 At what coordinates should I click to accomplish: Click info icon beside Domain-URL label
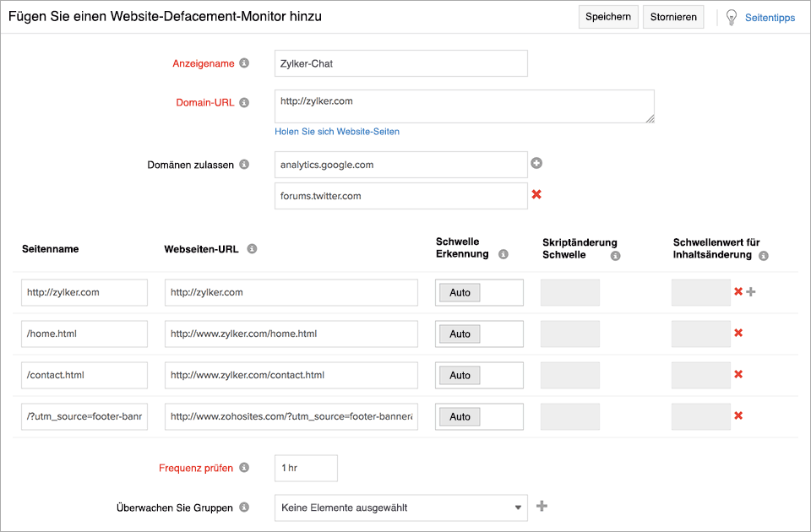pyautogui.click(x=244, y=103)
